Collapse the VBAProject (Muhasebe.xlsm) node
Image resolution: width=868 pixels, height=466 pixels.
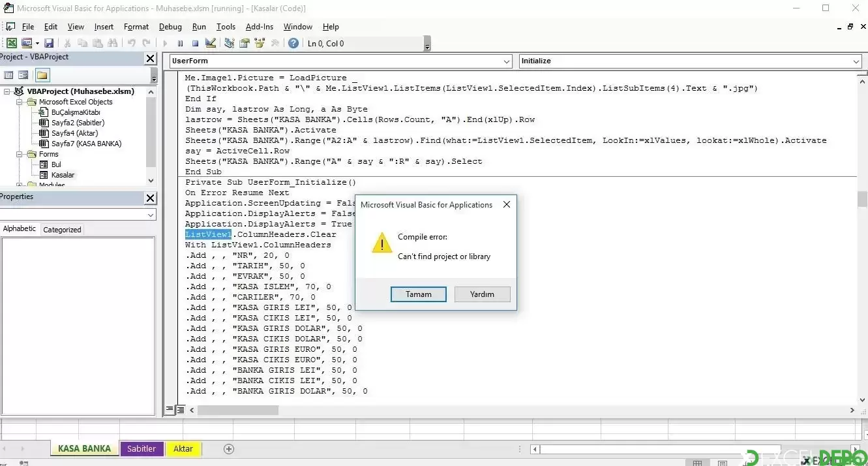coord(7,91)
